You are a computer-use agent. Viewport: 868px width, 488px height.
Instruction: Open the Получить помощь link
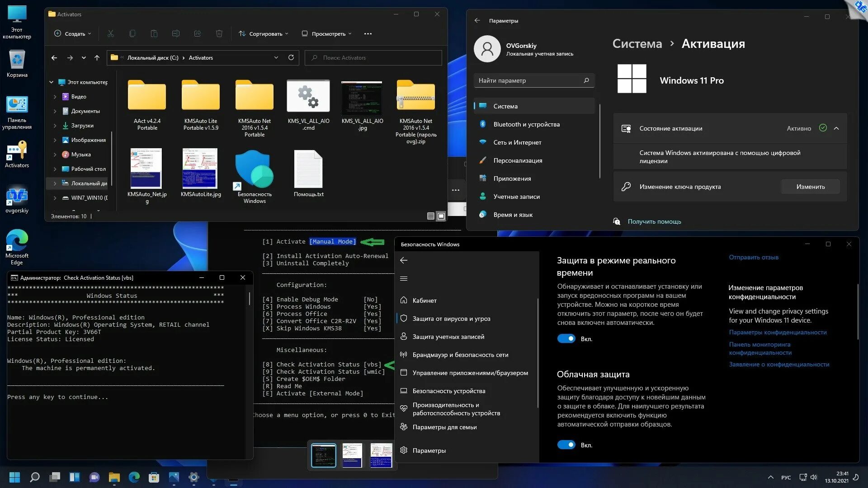[654, 221]
